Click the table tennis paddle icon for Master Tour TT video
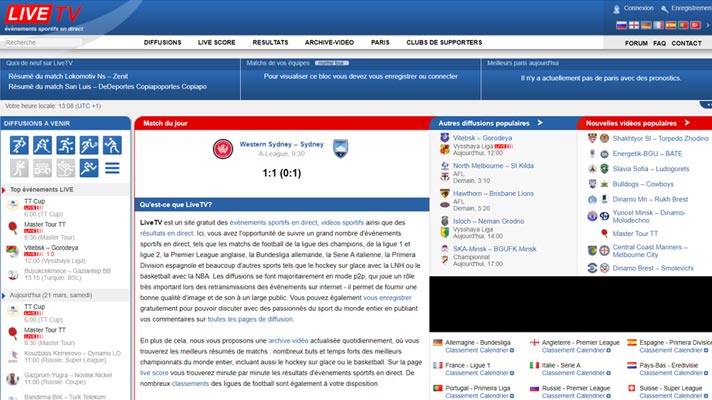Screen dimensions: 712x400 tap(604, 233)
